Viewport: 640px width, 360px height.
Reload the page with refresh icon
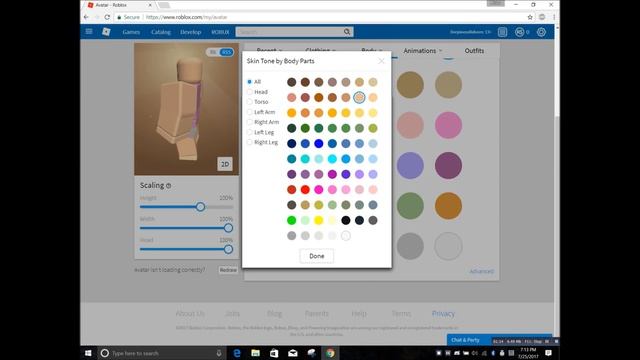(107, 17)
